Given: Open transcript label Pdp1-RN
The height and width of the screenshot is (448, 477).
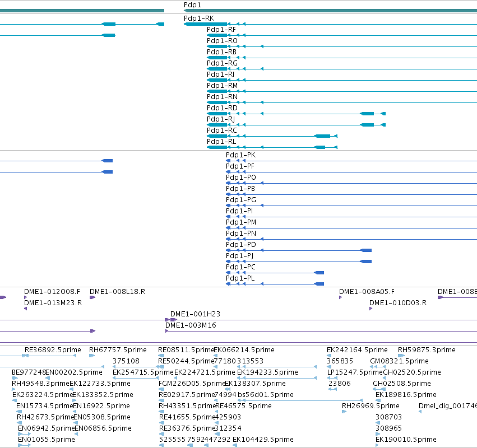Looking at the screenshot, I should [x=222, y=97].
